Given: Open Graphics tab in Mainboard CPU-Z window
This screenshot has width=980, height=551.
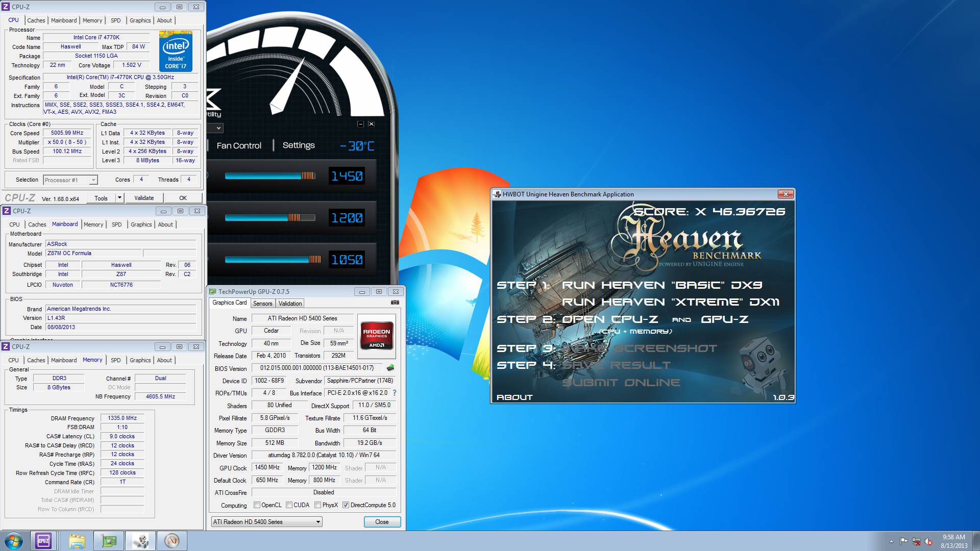Looking at the screenshot, I should pos(141,224).
